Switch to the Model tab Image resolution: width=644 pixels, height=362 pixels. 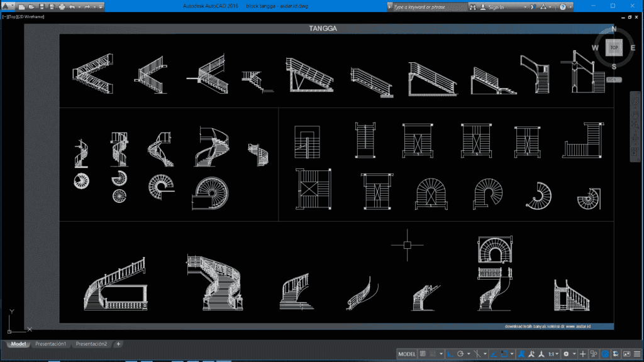point(18,344)
